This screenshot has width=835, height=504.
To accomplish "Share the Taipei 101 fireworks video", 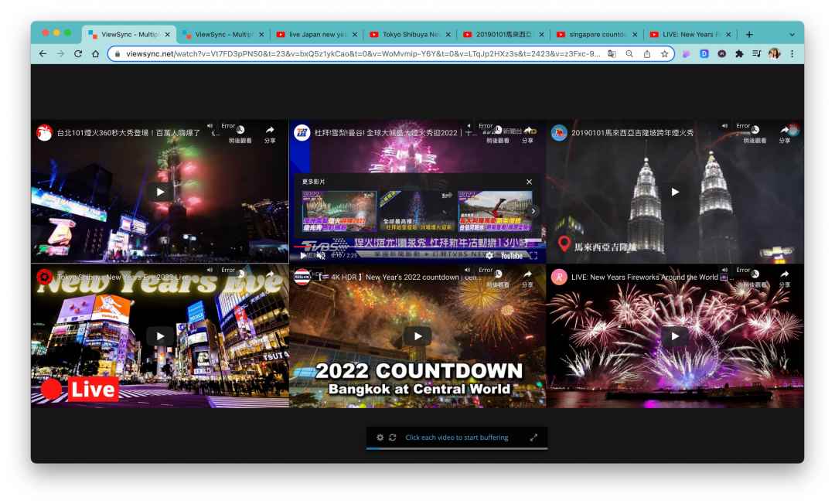I will (270, 133).
